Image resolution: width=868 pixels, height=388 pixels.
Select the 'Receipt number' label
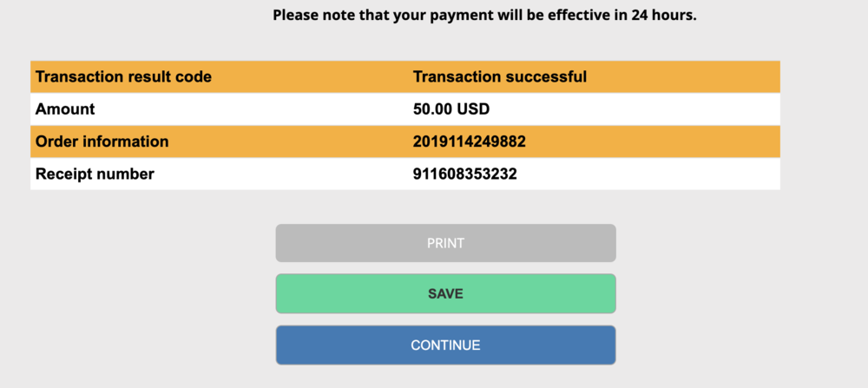pos(95,174)
